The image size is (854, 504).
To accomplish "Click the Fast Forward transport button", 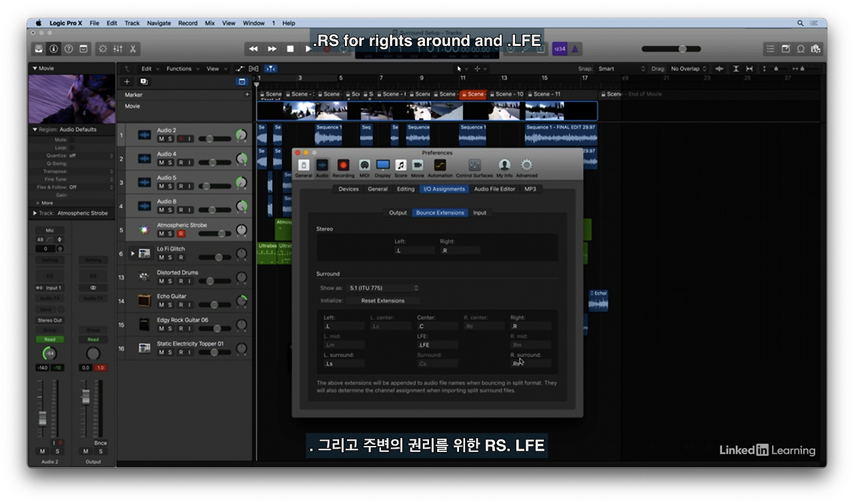I will pos(272,49).
